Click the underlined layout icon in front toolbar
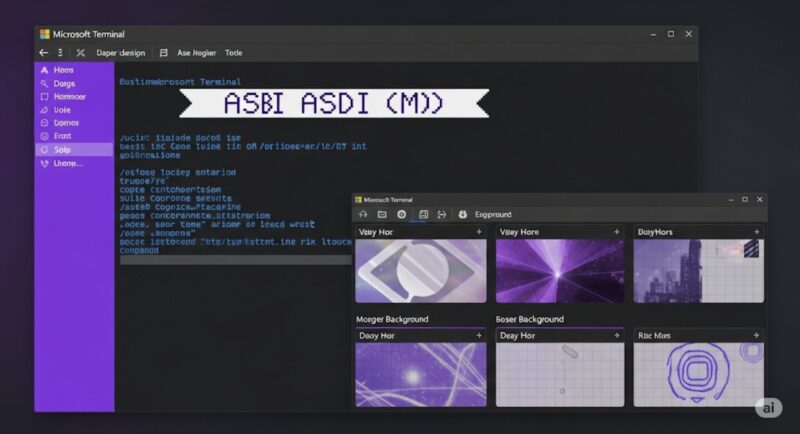Viewport: 800px width, 434px height. pos(423,215)
